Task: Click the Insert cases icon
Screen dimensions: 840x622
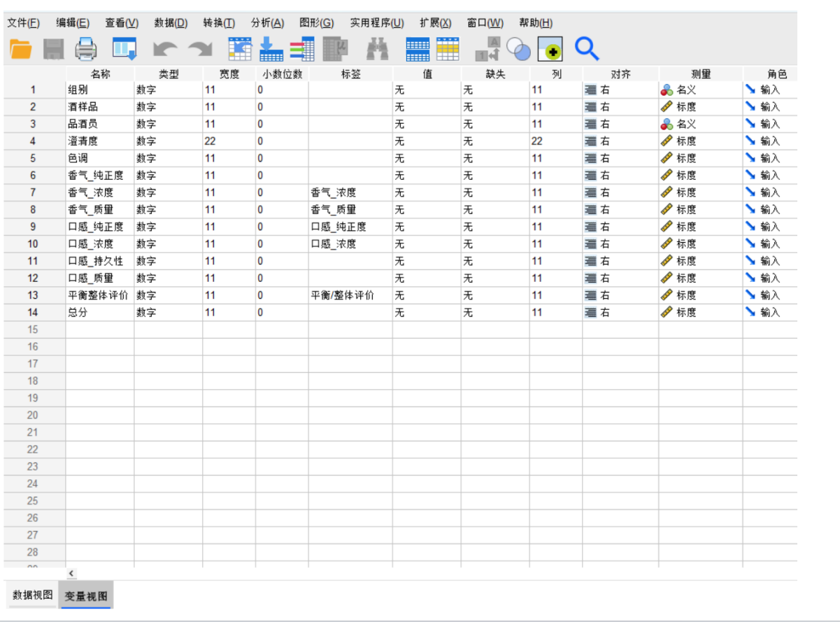Action: [418, 49]
